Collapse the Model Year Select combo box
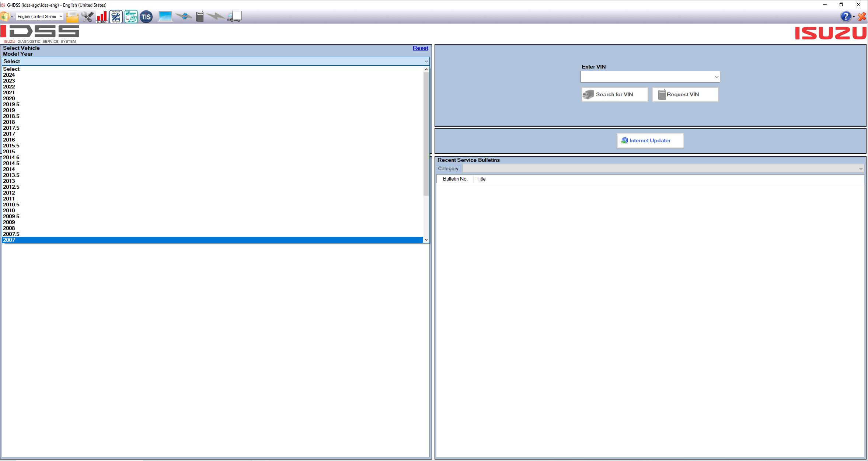 (x=426, y=62)
